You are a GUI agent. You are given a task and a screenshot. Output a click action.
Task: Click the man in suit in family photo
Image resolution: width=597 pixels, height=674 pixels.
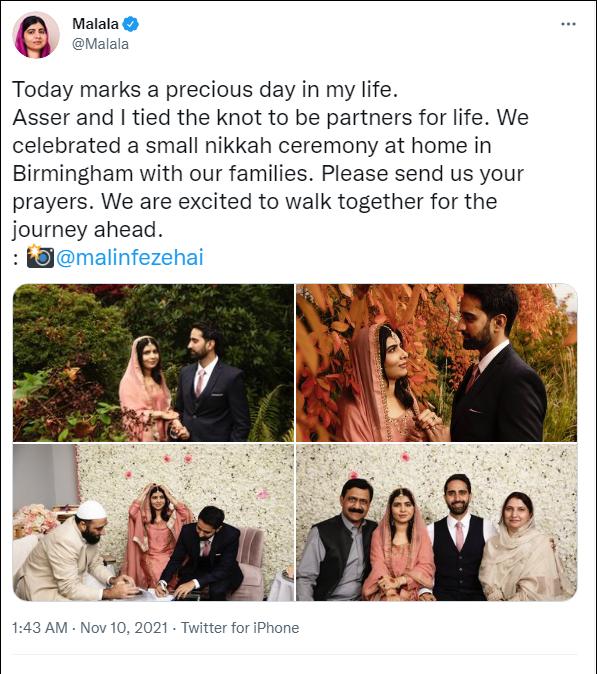458,539
